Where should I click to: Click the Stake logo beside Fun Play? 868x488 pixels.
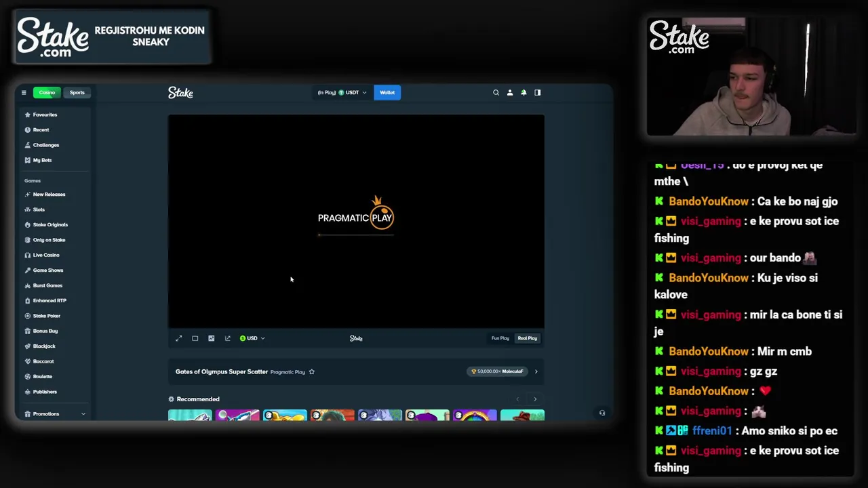tap(356, 338)
